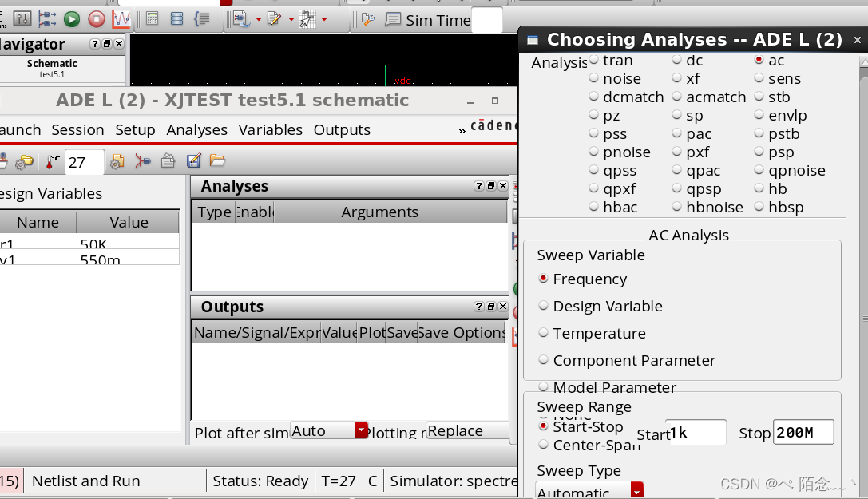Image resolution: width=868 pixels, height=499 pixels.
Task: Click the red Stop simulation icon
Action: 97,19
